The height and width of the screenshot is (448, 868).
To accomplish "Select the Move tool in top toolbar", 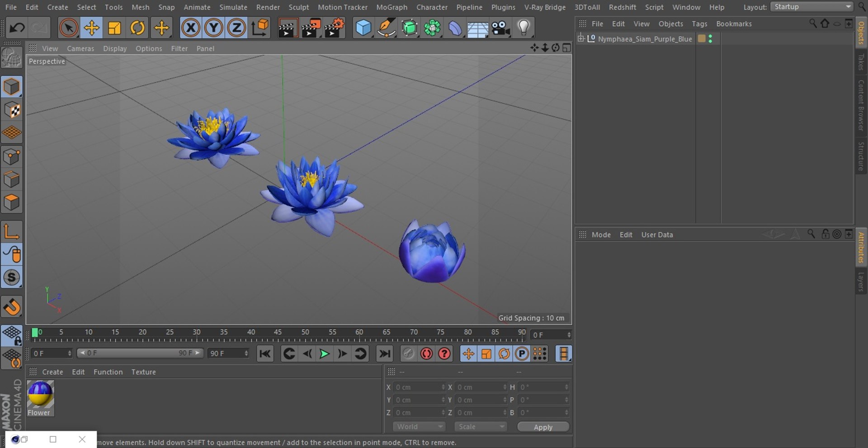I will (x=92, y=28).
